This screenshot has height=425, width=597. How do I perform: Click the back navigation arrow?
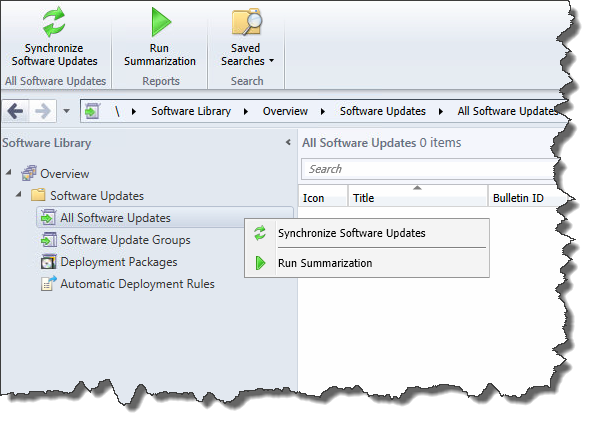click(x=15, y=111)
